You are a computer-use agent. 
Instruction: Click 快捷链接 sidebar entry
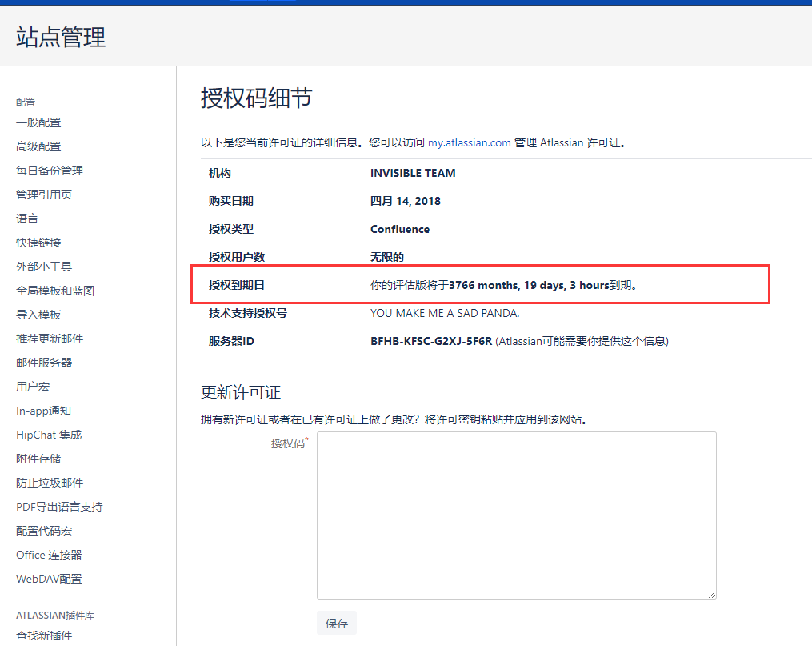point(38,243)
